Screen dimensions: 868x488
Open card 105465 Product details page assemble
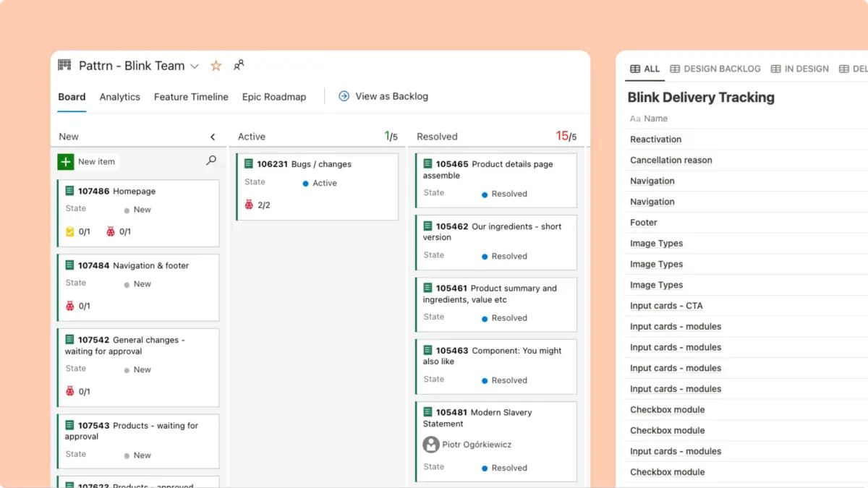tap(496, 180)
